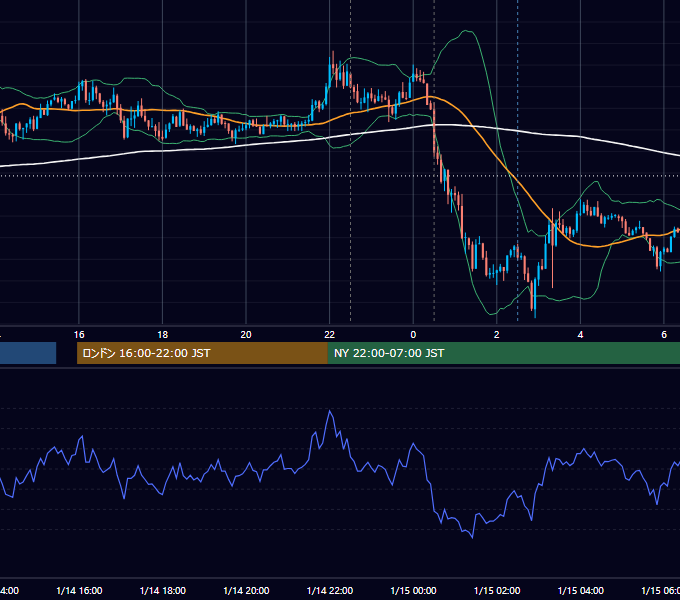Click the ロンドン 16:00-22:00 JST session bar
Image resolution: width=680 pixels, height=600 pixels.
[x=202, y=353]
